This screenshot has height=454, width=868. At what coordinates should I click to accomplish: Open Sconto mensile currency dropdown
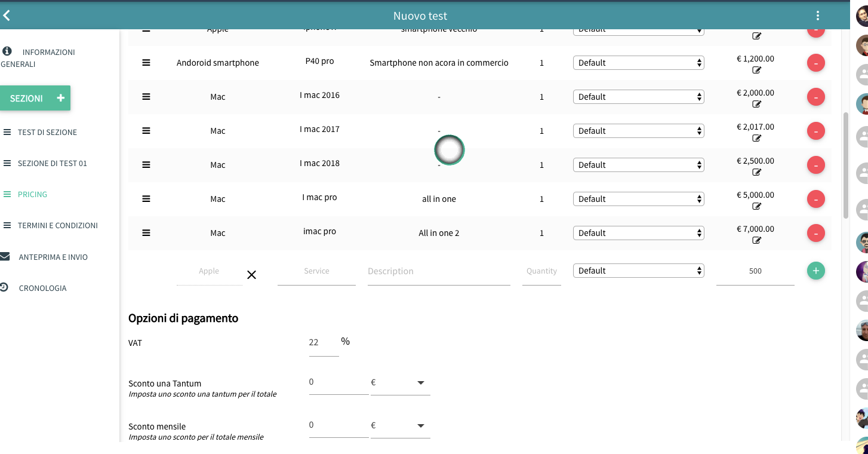pyautogui.click(x=400, y=426)
